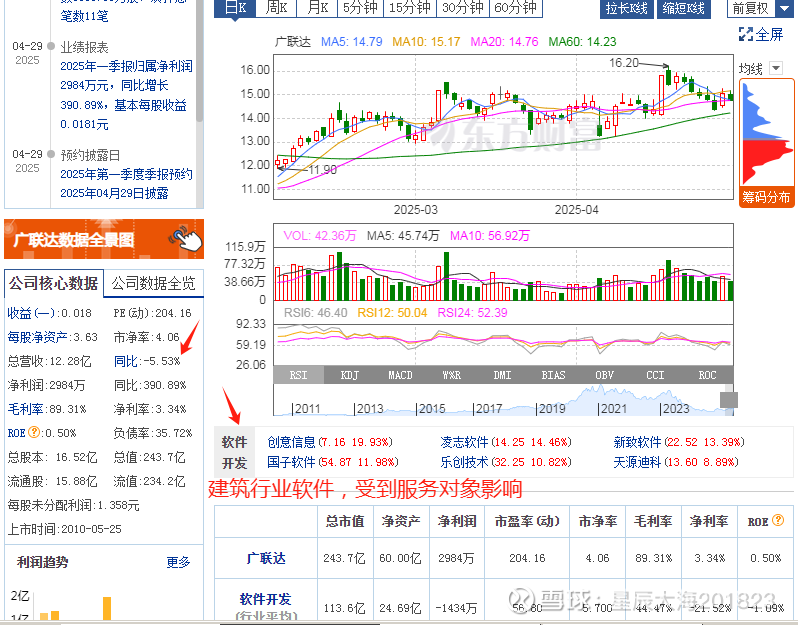The height and width of the screenshot is (625, 798).
Task: Select the ROC indicator tab
Action: (x=707, y=375)
